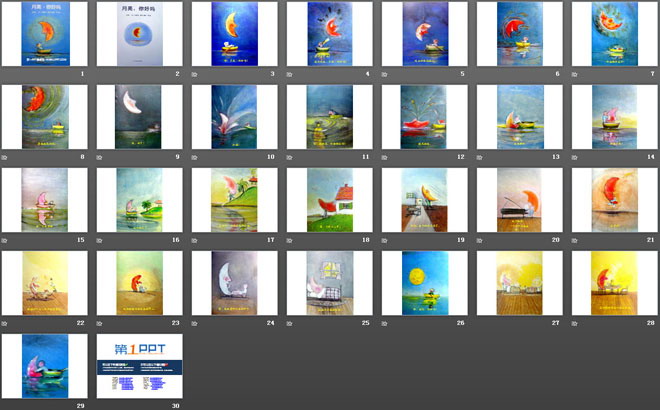The width and height of the screenshot is (660, 410).
Task: Select slide 9 thumbnail with white moon
Action: (x=140, y=117)
